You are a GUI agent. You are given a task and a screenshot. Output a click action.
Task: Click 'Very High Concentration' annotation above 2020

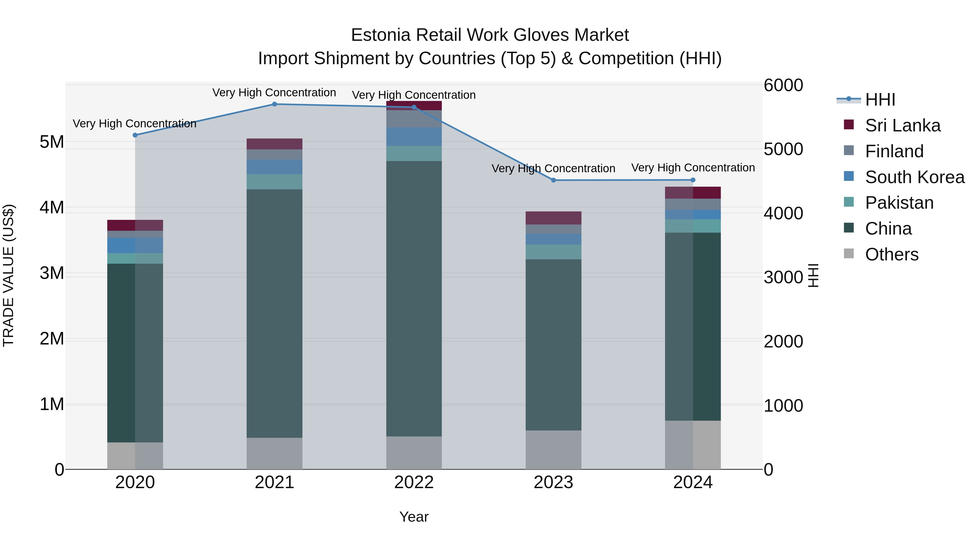135,124
